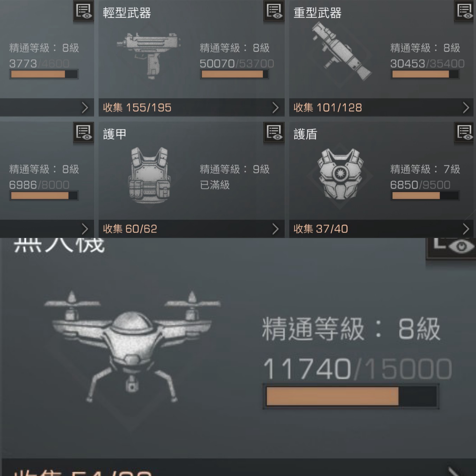Toggle the large eye icon on 無人機 card
This screenshot has height=476, width=476.
pos(451,248)
